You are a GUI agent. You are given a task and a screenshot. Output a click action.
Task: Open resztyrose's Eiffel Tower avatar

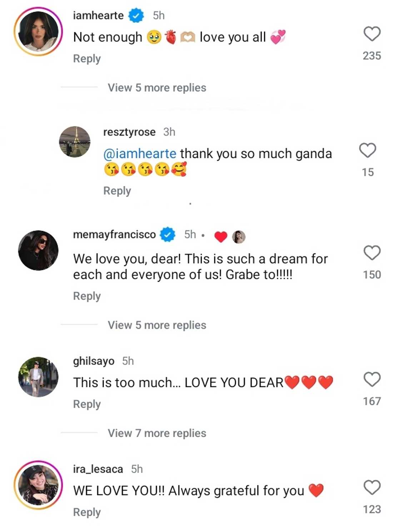tap(75, 142)
